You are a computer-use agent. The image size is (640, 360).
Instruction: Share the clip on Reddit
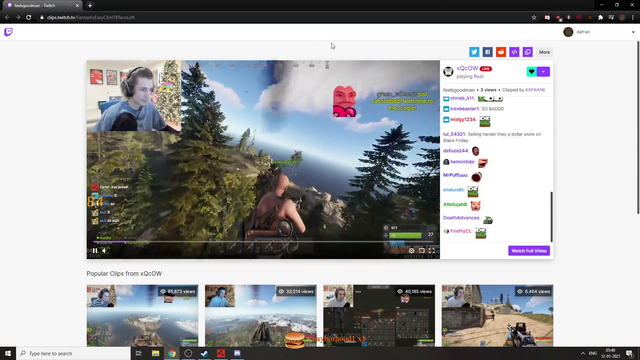coord(501,52)
